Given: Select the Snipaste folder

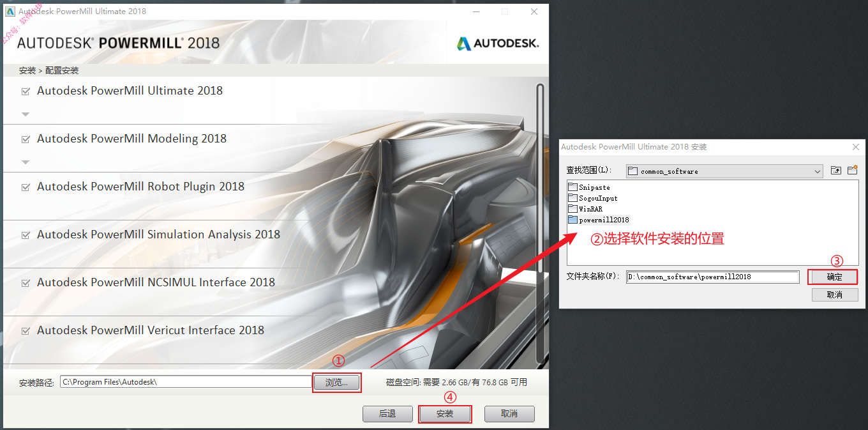Looking at the screenshot, I should pyautogui.click(x=589, y=188).
